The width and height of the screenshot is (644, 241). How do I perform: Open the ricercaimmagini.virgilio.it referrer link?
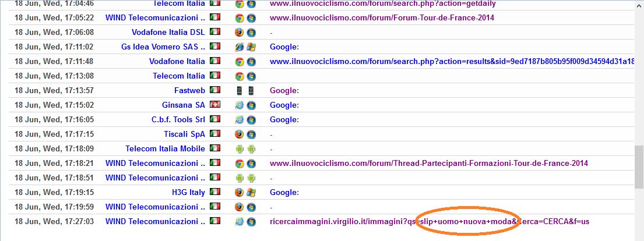click(430, 222)
